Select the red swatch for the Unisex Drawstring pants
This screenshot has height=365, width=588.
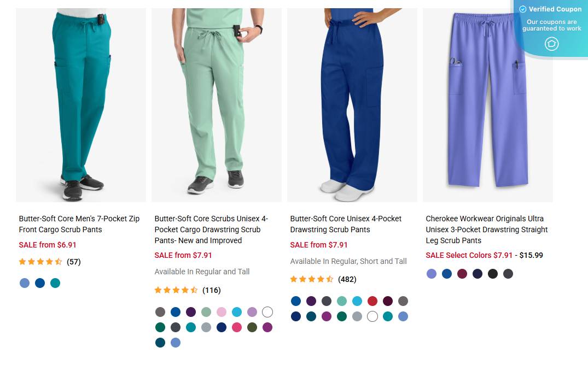click(372, 301)
